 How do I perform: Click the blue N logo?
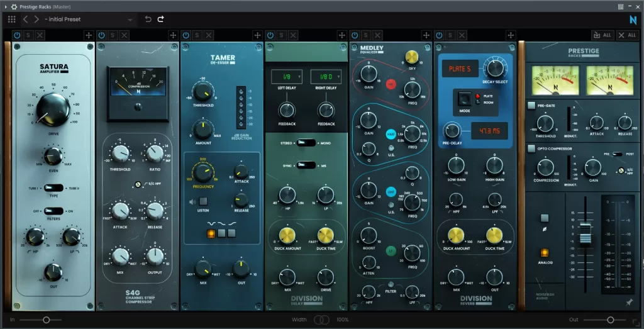click(633, 20)
